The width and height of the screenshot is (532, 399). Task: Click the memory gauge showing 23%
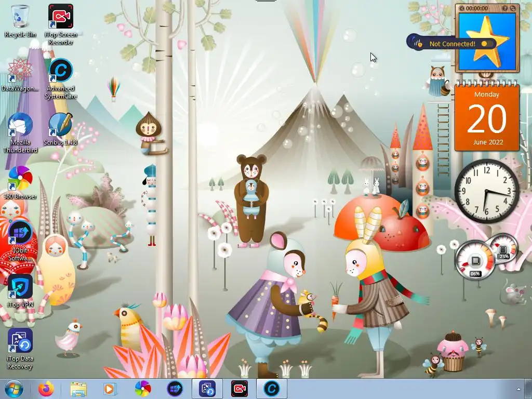[503, 249]
